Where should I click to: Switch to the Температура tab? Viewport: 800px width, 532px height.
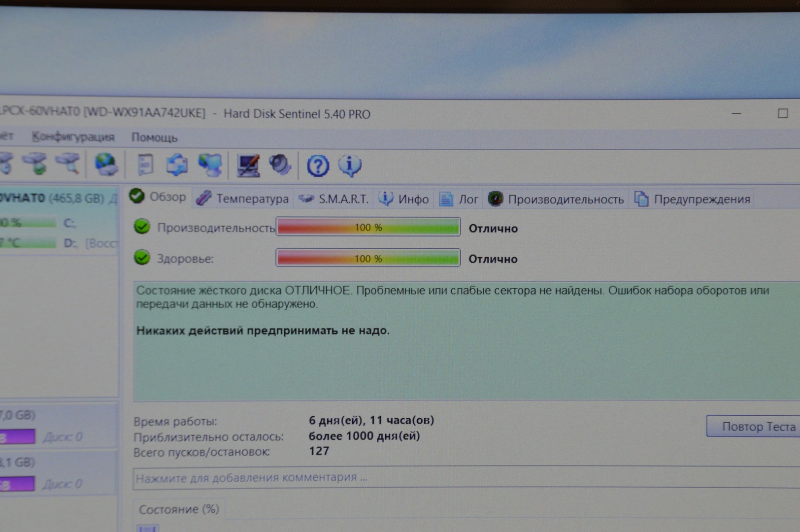click(x=243, y=199)
